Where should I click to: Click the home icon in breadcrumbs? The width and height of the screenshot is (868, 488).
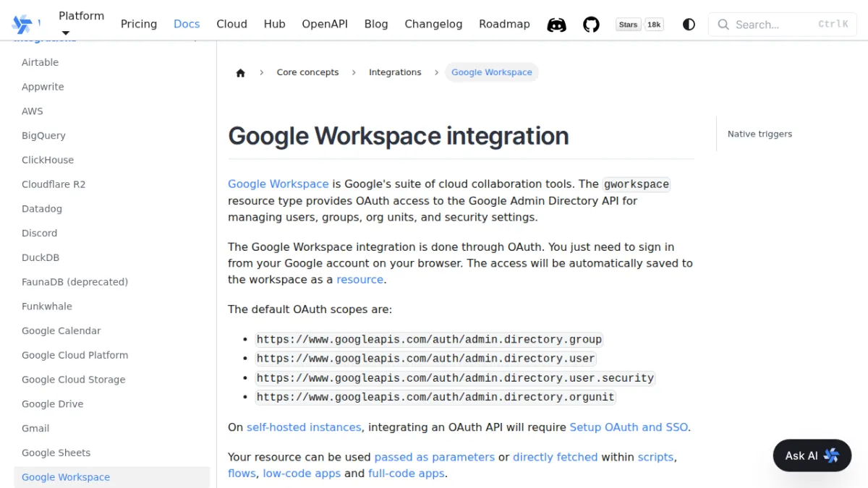pos(241,72)
